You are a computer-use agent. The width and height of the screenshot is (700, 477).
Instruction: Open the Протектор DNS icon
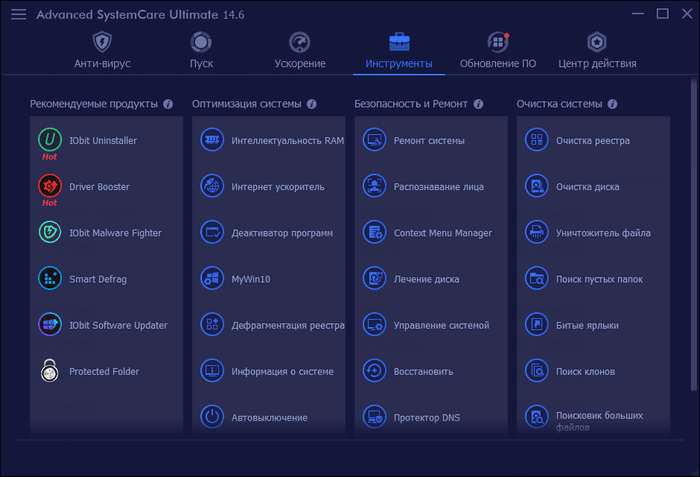[374, 417]
